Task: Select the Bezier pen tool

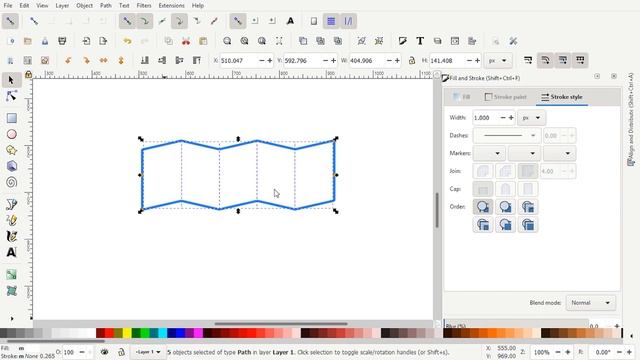Action: tap(11, 204)
